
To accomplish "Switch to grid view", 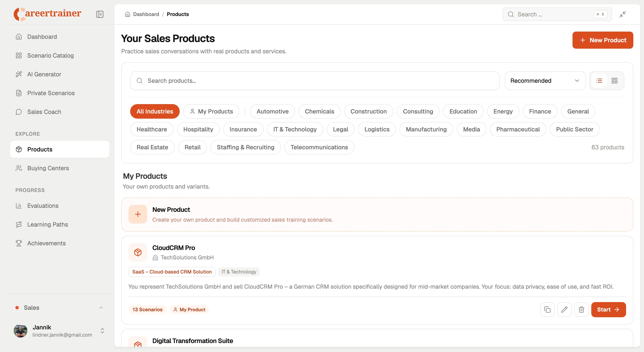I will [615, 81].
